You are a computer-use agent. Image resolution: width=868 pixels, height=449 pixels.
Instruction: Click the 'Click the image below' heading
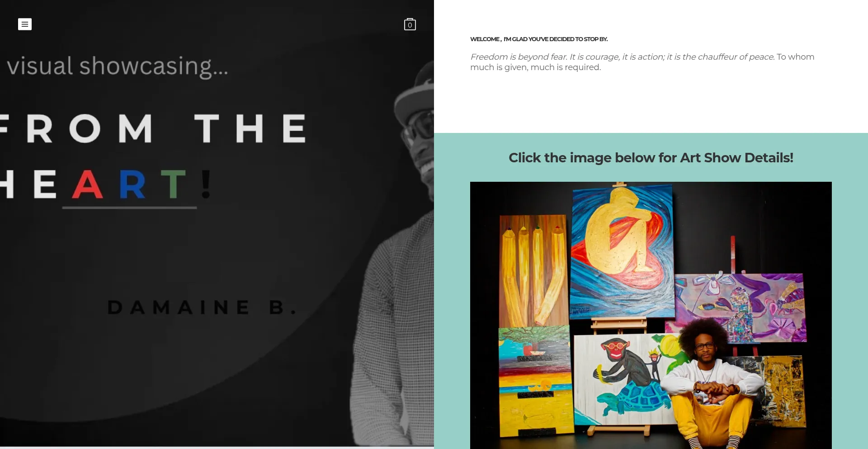point(651,158)
